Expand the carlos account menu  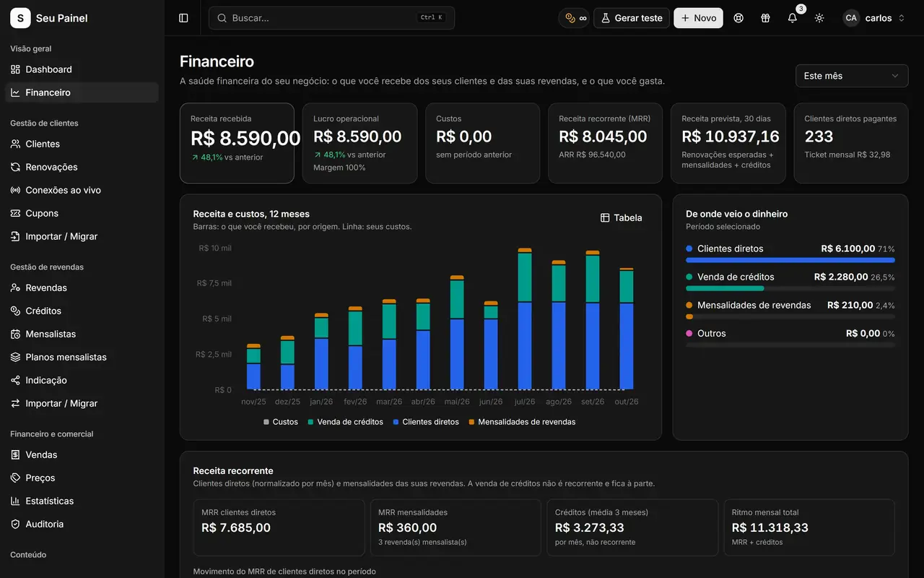click(x=874, y=18)
